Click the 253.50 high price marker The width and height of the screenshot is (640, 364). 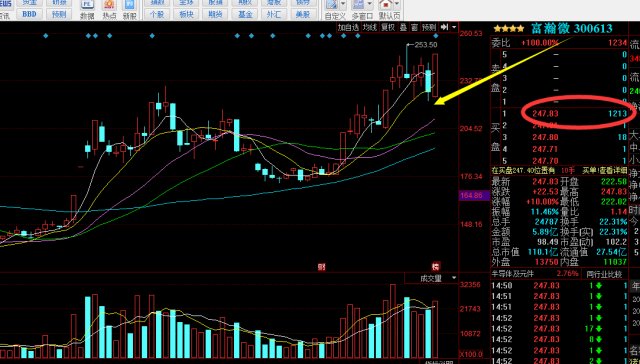tap(426, 45)
